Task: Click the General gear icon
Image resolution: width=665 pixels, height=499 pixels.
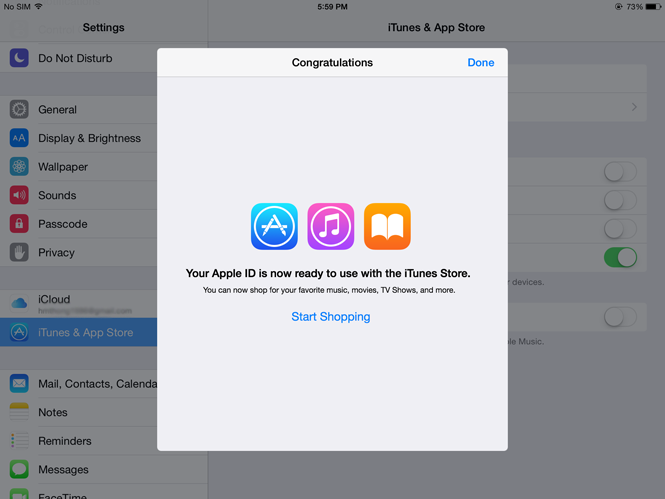Action: click(19, 109)
